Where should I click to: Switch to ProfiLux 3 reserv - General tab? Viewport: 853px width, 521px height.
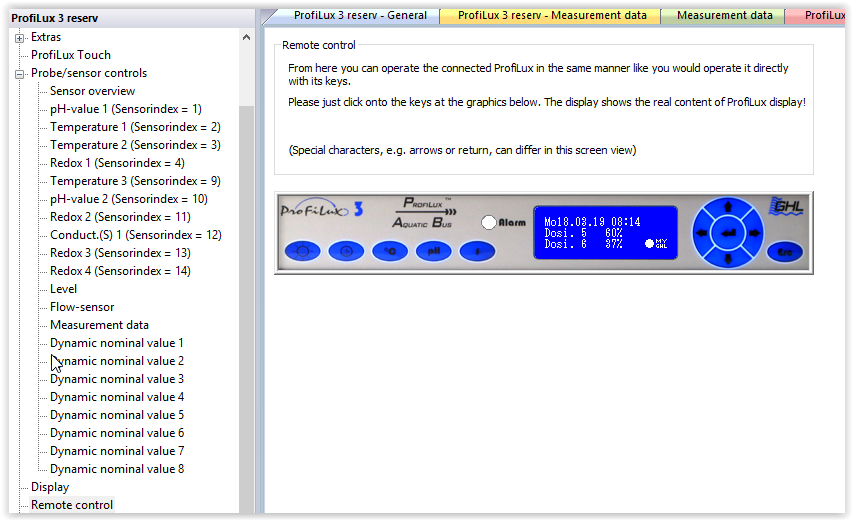click(360, 15)
